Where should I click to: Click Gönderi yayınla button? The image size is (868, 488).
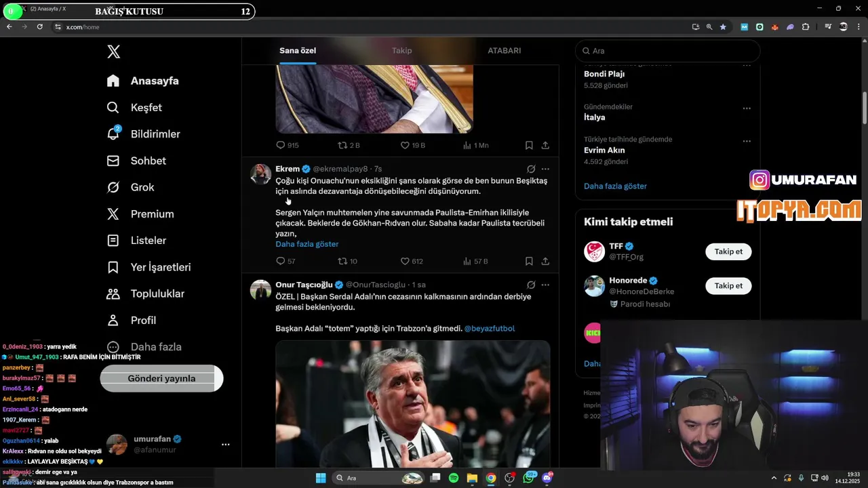161,378
